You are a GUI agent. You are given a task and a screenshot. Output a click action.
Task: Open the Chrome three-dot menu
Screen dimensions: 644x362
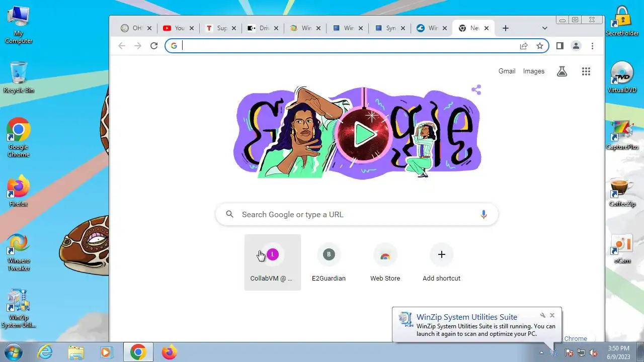tap(592, 46)
